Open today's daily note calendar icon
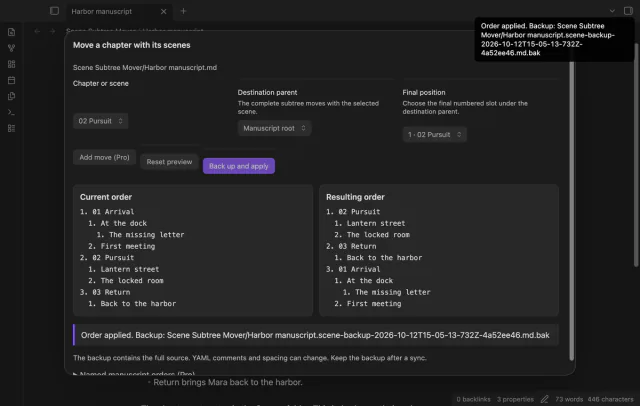The height and width of the screenshot is (406, 640). tap(11, 80)
